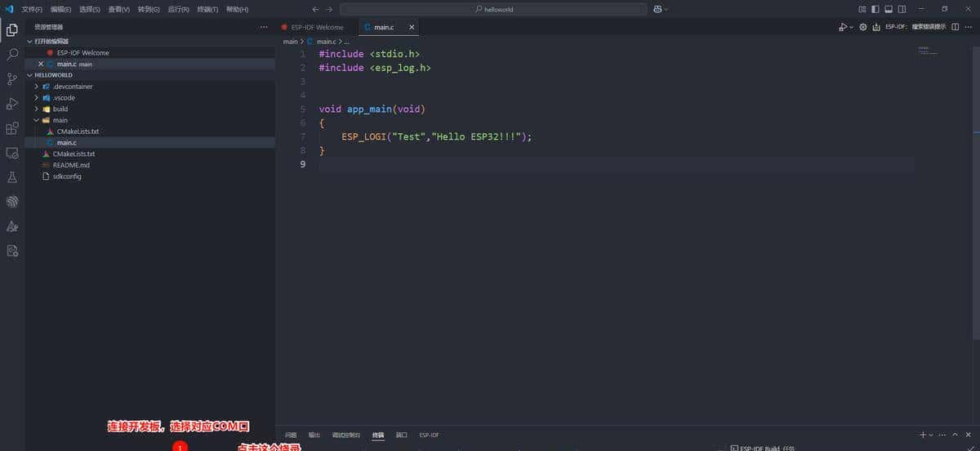
Task: Open the 转到(G) menu
Action: [x=149, y=9]
